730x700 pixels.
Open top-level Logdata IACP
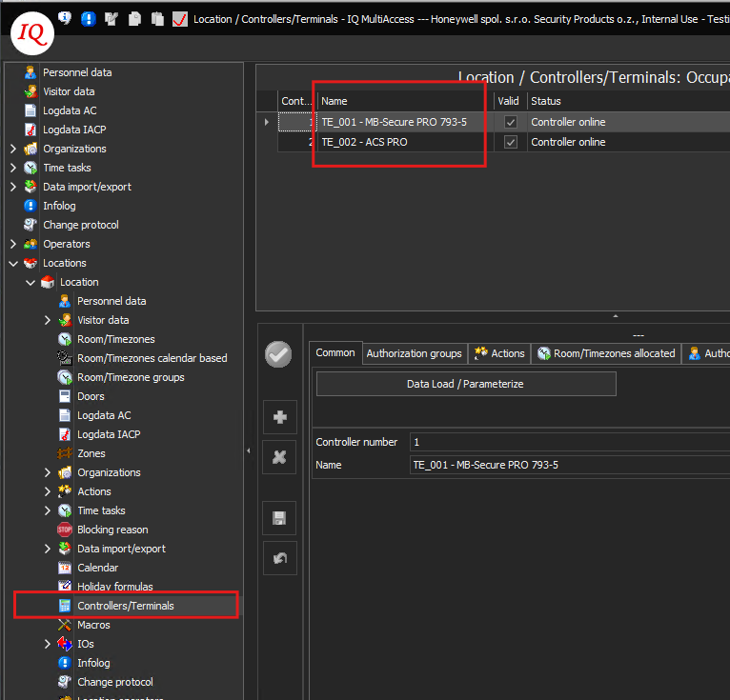pos(74,130)
